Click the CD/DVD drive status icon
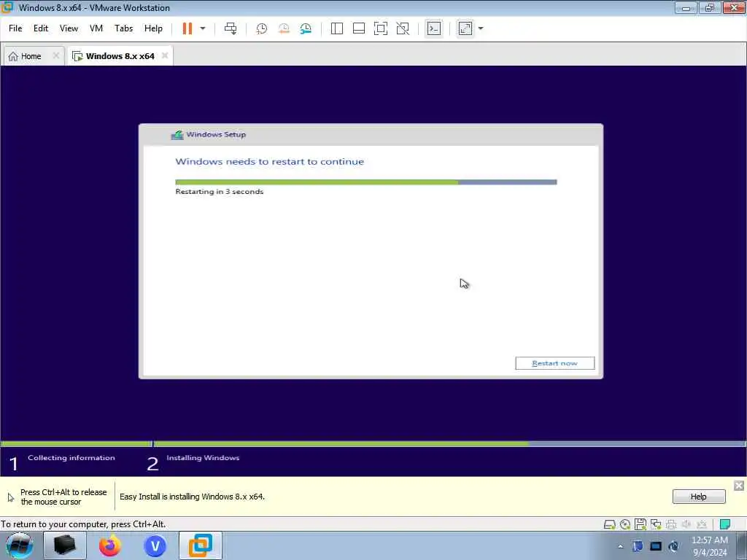The height and width of the screenshot is (560, 747). 625,525
